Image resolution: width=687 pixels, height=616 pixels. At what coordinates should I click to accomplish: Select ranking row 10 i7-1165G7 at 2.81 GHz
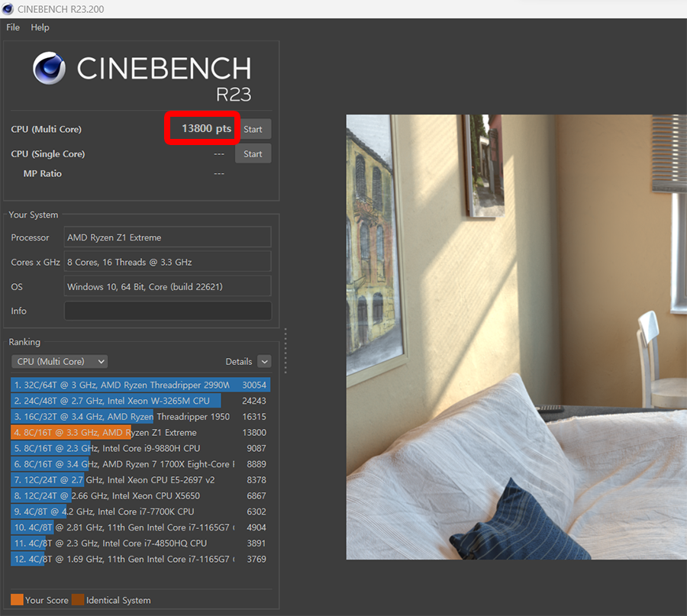tap(140, 527)
